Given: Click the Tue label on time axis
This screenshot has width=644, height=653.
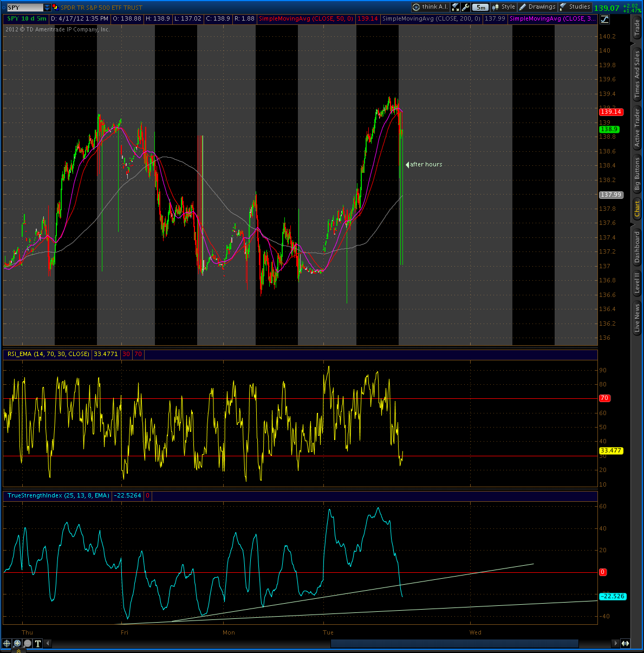Looking at the screenshot, I should tap(328, 632).
